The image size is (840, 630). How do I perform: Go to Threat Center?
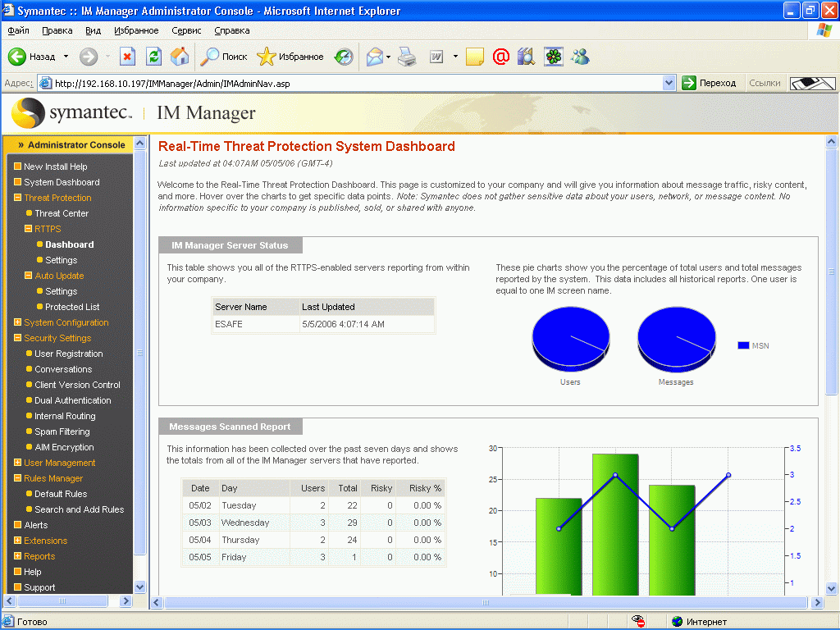[x=62, y=213]
